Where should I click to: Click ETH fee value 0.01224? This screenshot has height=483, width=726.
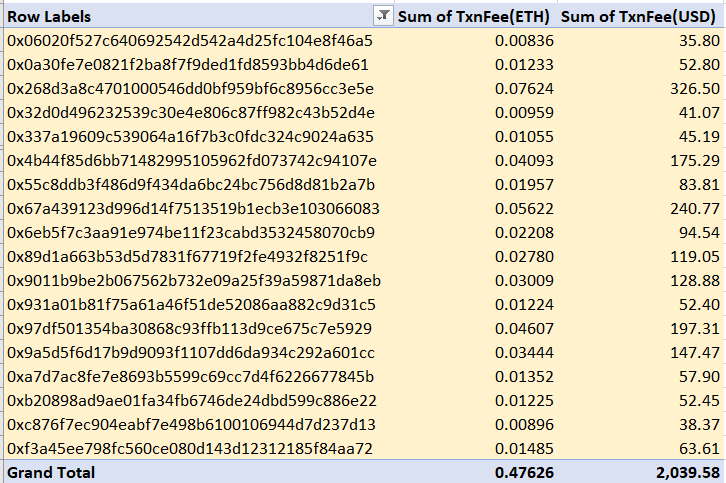point(524,305)
